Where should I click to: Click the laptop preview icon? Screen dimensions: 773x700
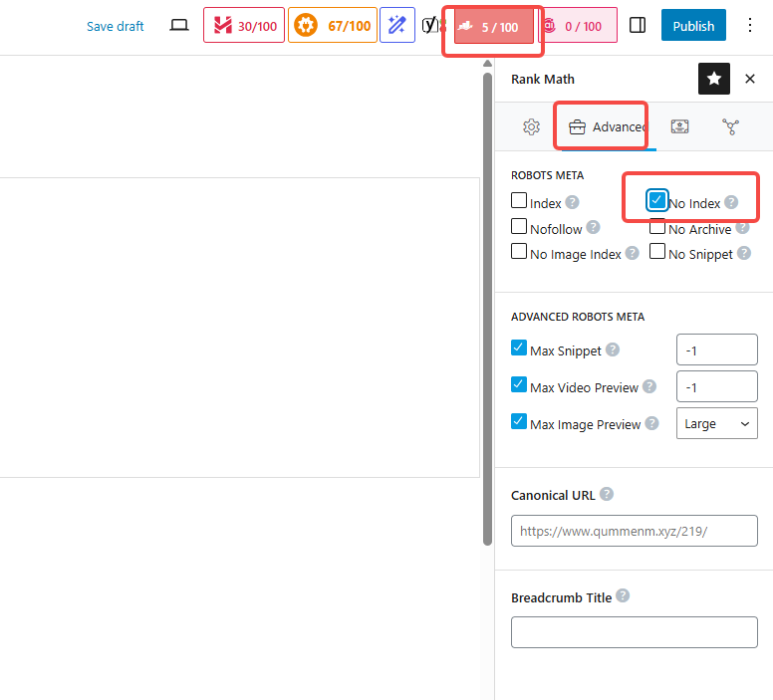point(179,26)
